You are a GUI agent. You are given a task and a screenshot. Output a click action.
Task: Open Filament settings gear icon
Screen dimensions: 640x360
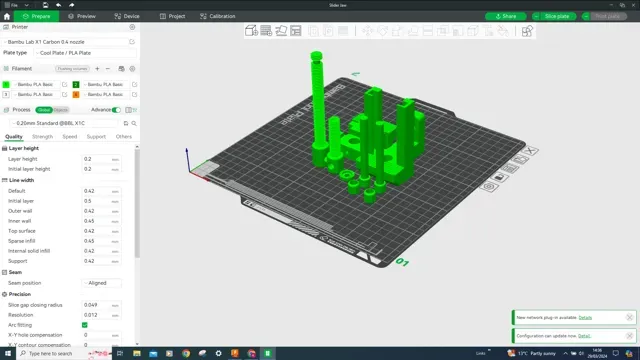pyautogui.click(x=132, y=69)
